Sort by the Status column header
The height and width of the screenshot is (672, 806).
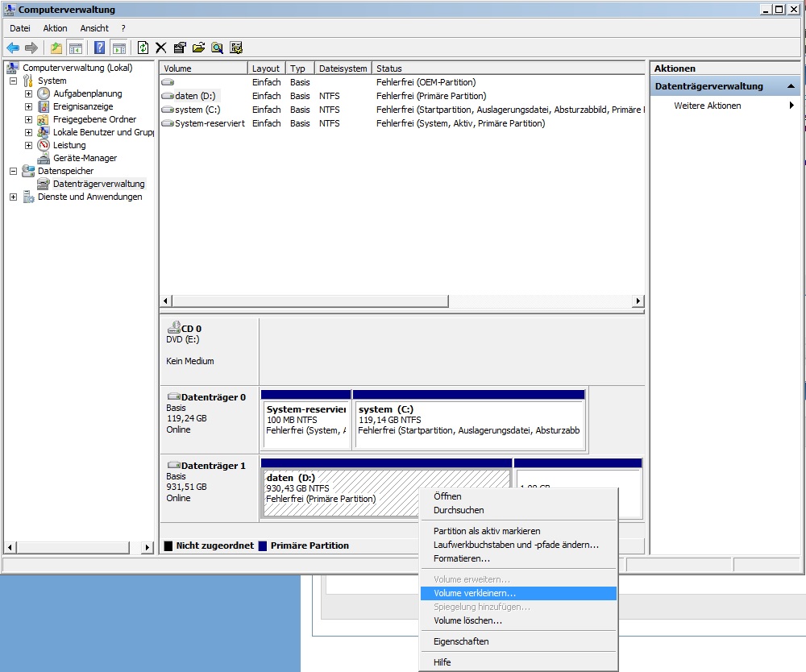[508, 68]
